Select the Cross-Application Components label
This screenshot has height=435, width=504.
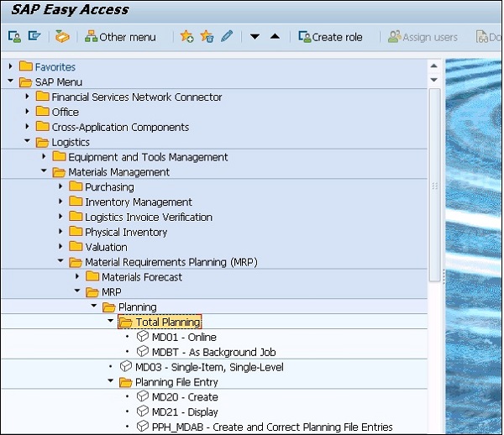(x=120, y=127)
